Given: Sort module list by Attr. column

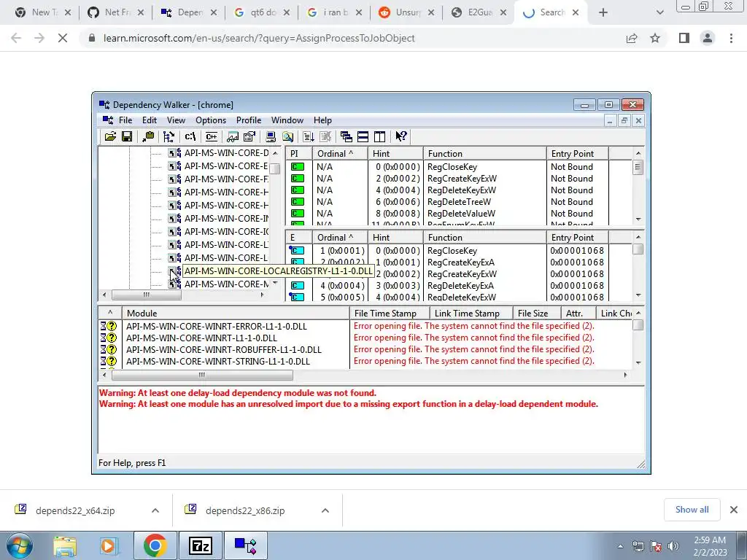Looking at the screenshot, I should (578, 314).
